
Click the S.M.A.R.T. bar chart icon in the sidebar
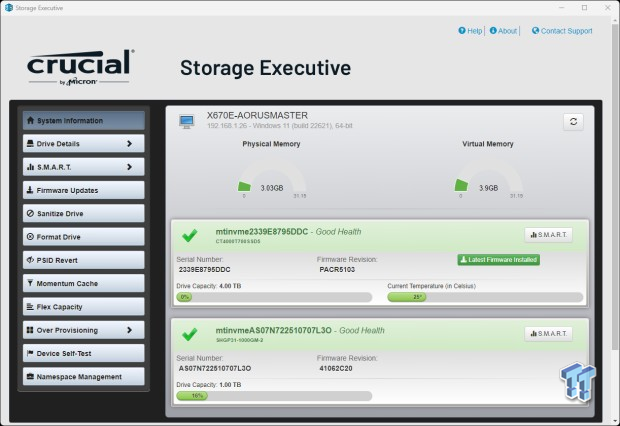point(30,167)
